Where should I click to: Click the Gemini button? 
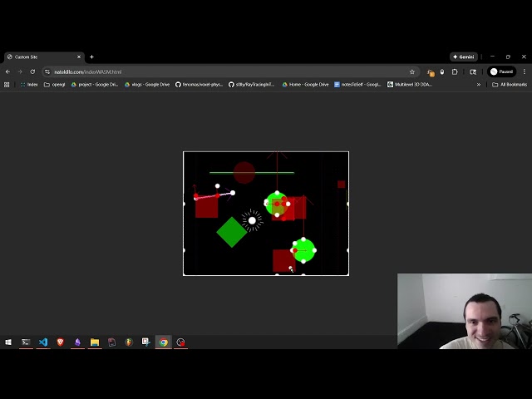[464, 57]
